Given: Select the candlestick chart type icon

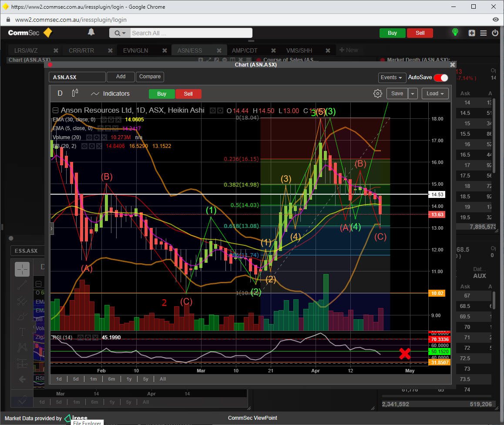Looking at the screenshot, I should click(75, 93).
